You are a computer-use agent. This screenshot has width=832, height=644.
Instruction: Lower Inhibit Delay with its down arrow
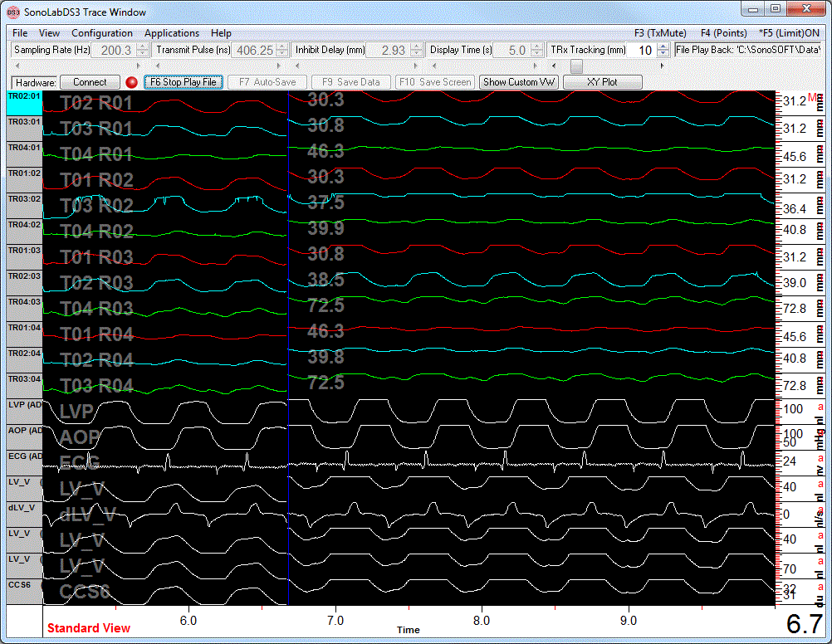pos(417,54)
